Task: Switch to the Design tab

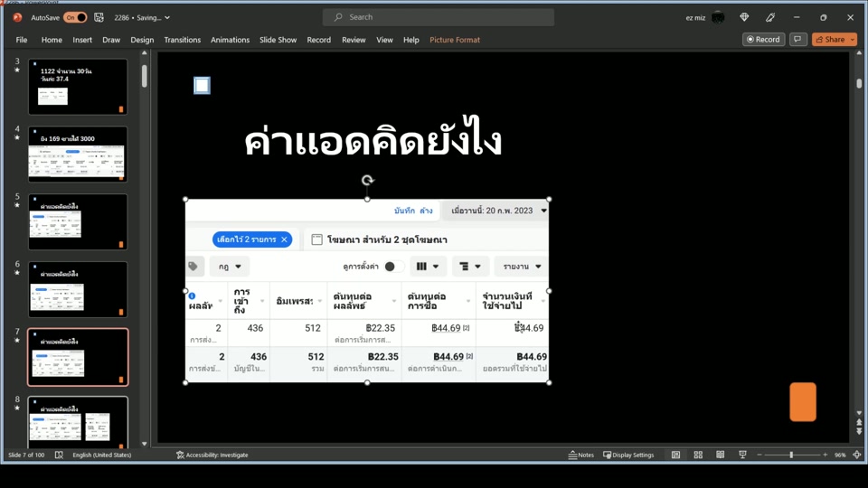Action: pyautogui.click(x=142, y=40)
